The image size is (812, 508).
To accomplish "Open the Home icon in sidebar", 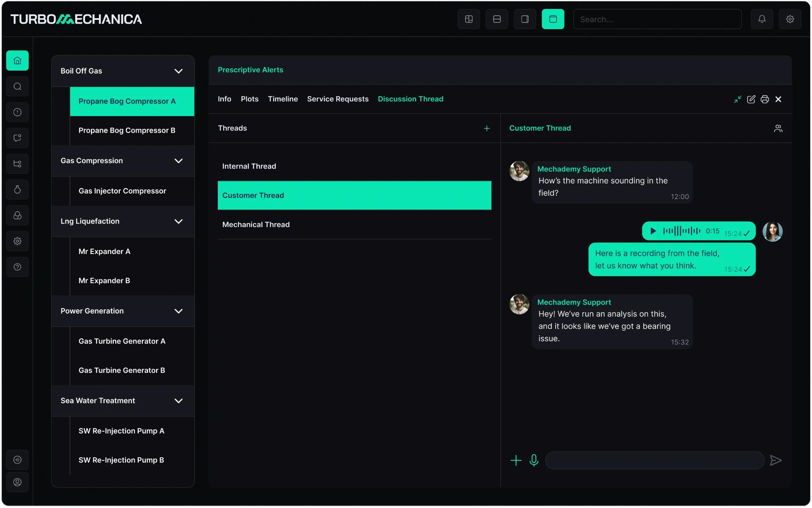I will (17, 60).
